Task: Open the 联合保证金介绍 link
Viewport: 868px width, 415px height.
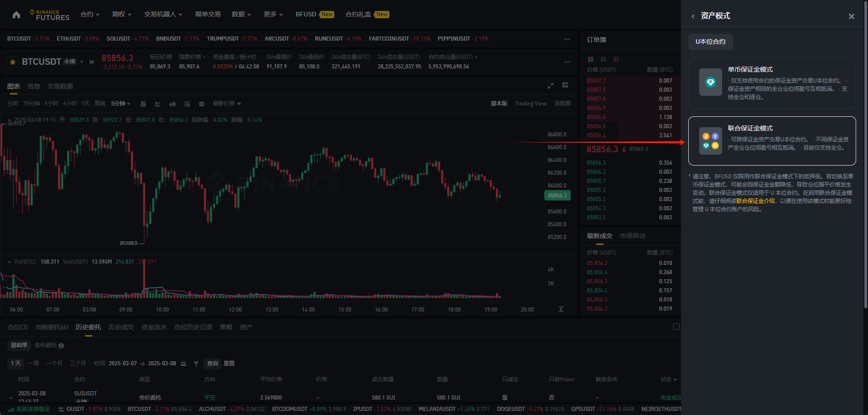Action: 755,201
